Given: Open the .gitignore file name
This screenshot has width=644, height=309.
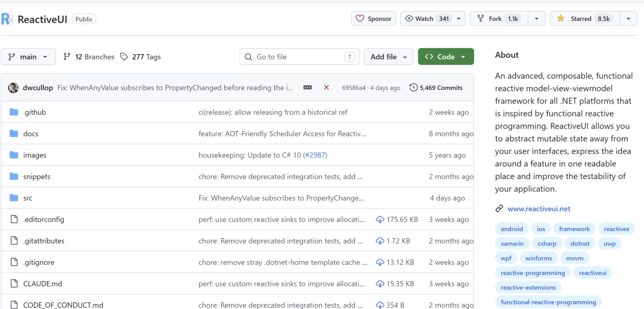Looking at the screenshot, I should [39, 263].
